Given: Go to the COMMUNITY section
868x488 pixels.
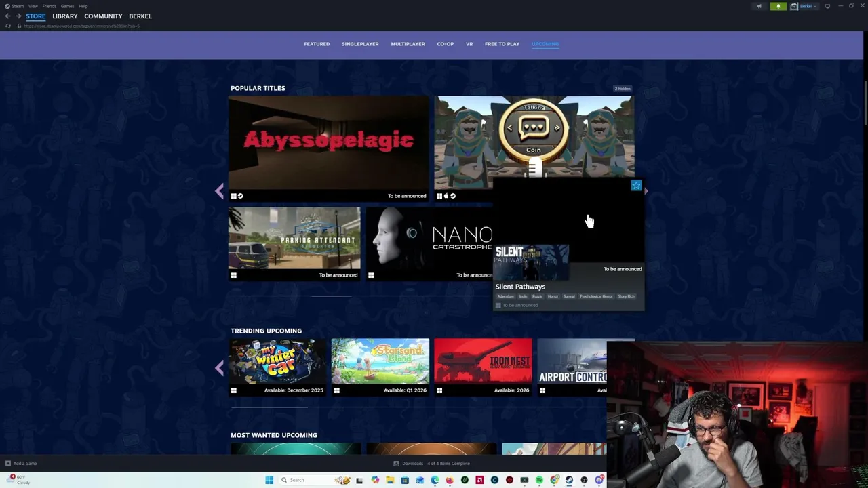Looking at the screenshot, I should point(103,16).
